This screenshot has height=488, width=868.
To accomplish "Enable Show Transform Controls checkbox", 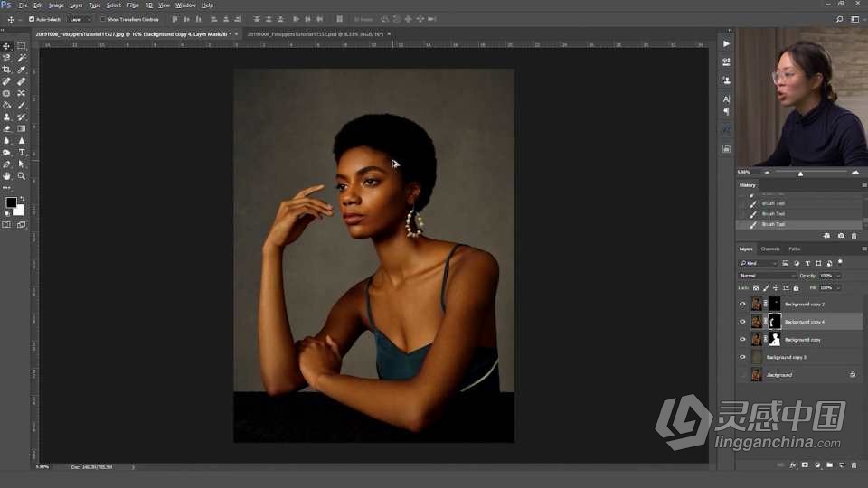I will tap(102, 19).
